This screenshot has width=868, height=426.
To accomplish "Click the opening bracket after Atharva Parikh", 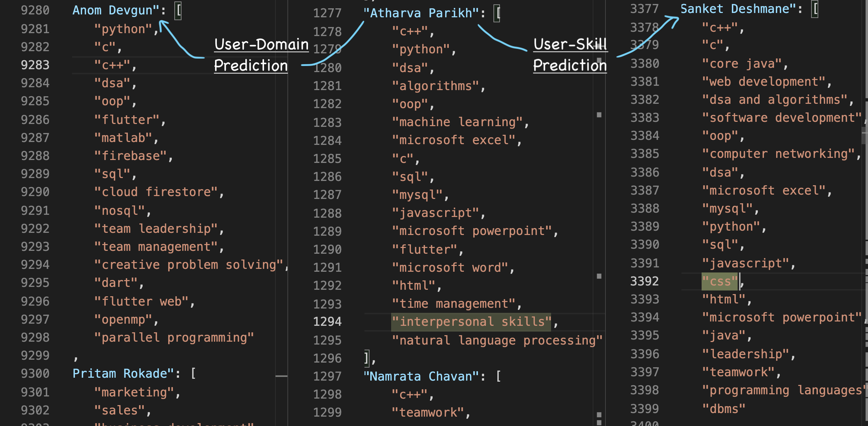I will (x=497, y=13).
